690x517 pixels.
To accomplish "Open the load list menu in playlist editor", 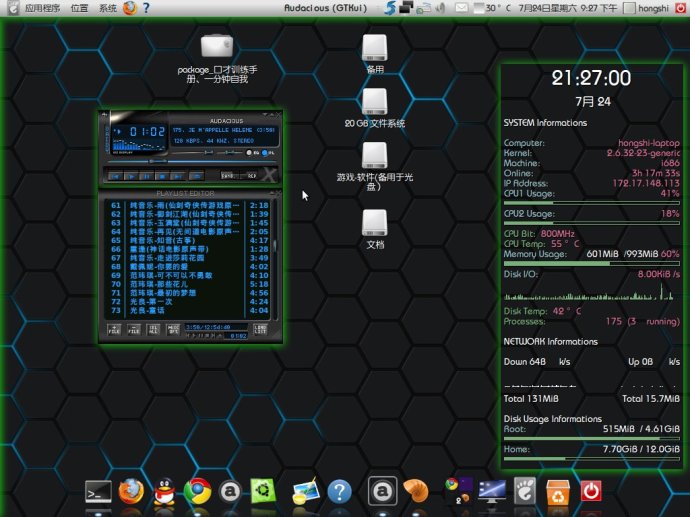I will (x=260, y=329).
